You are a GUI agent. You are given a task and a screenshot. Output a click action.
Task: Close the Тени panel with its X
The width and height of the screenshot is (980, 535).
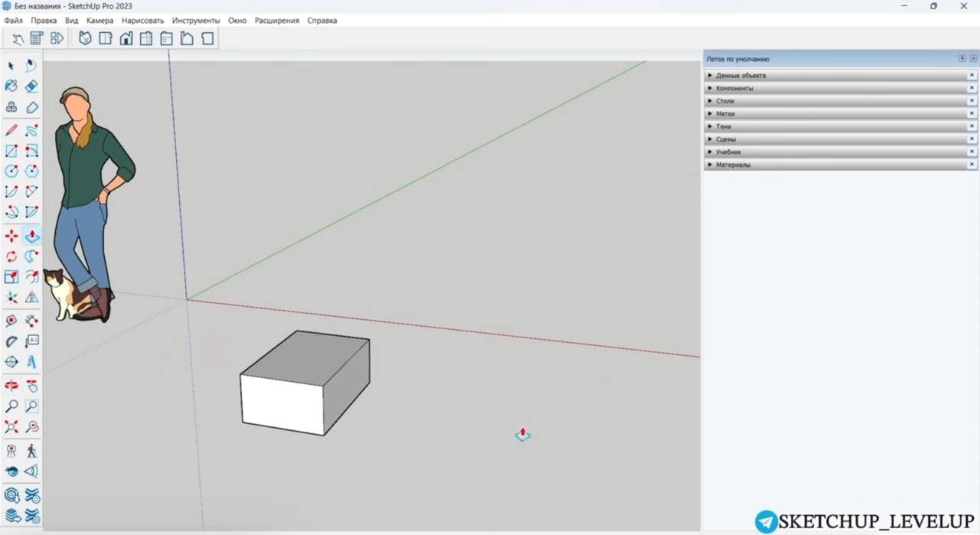pos(972,126)
